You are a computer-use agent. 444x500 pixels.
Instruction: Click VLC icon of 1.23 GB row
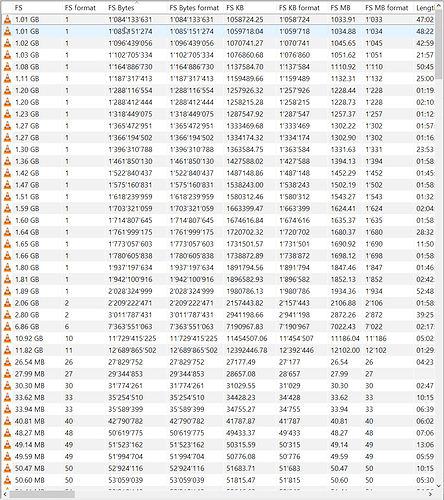pyautogui.click(x=7, y=114)
